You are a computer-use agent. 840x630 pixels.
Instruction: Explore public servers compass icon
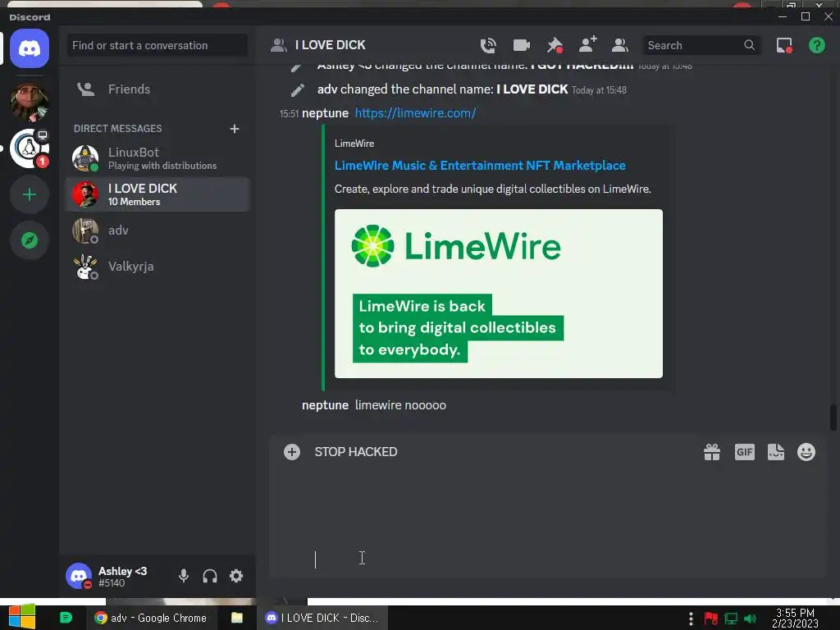tap(30, 240)
